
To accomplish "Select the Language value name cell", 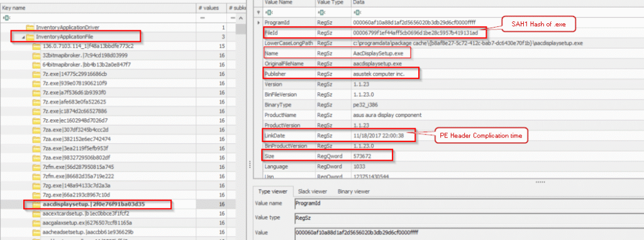I will [289, 166].
